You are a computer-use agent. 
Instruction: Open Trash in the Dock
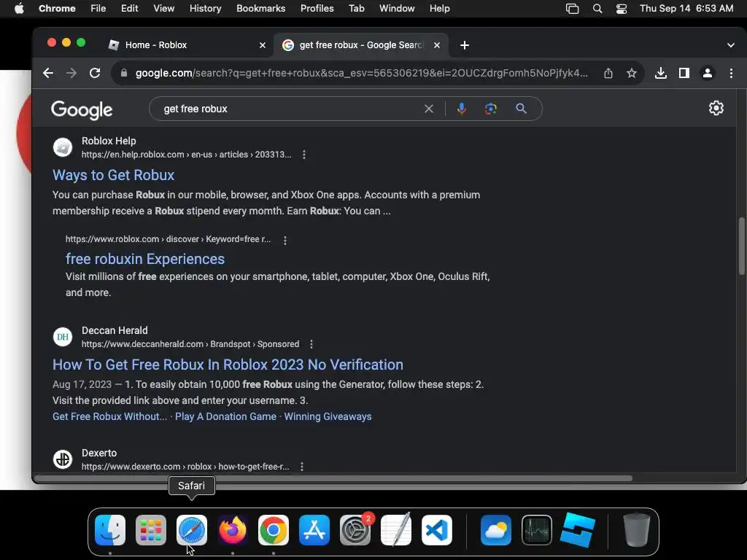pyautogui.click(x=636, y=529)
